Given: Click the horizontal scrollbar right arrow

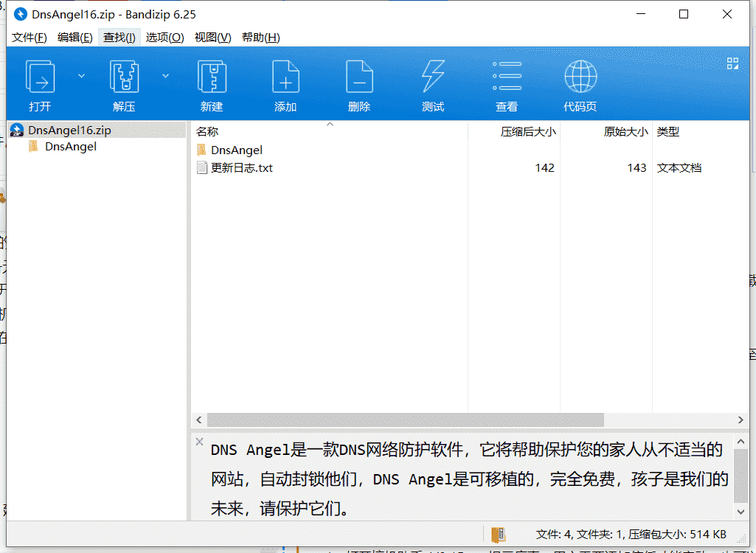Looking at the screenshot, I should point(741,420).
